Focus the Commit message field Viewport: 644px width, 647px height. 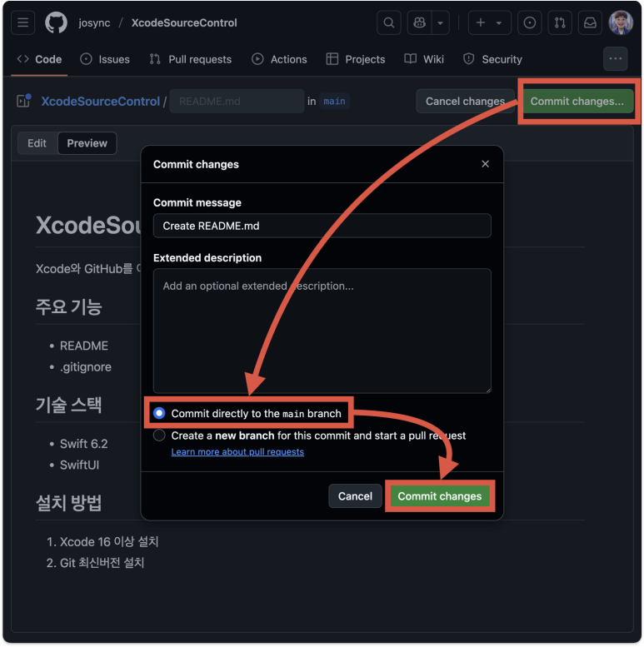[322, 226]
